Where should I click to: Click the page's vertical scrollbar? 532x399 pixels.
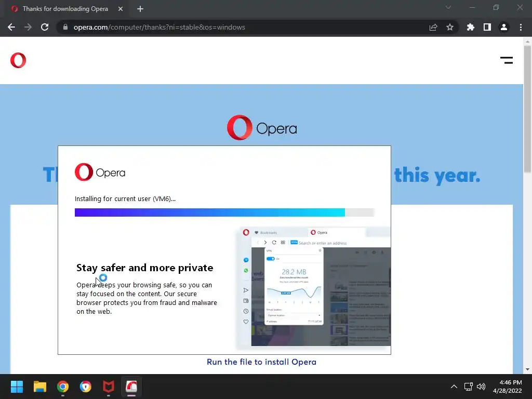pyautogui.click(x=527, y=109)
